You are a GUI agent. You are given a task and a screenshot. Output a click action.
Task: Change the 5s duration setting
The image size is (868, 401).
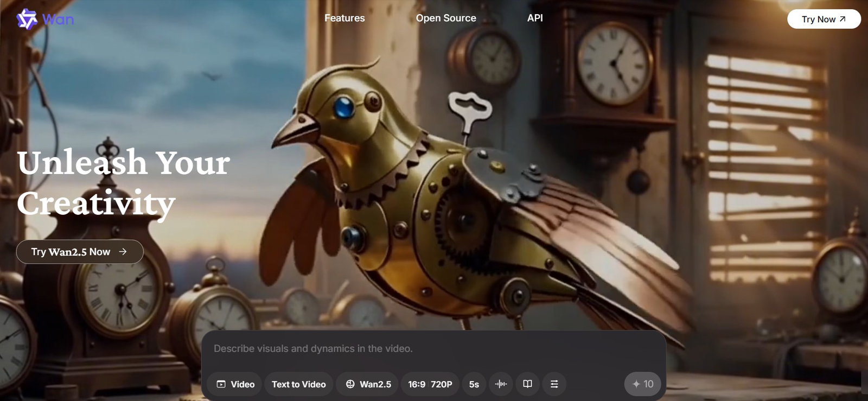(x=474, y=384)
